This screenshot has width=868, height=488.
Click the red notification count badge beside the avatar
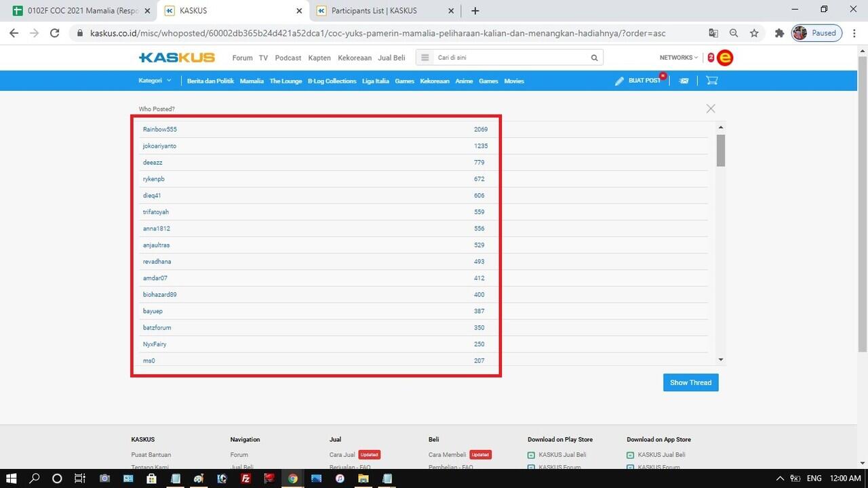coord(711,58)
